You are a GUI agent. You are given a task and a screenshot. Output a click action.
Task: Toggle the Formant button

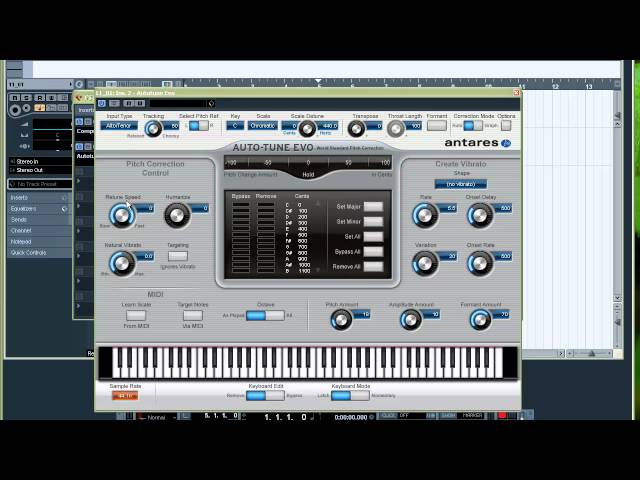point(437,125)
